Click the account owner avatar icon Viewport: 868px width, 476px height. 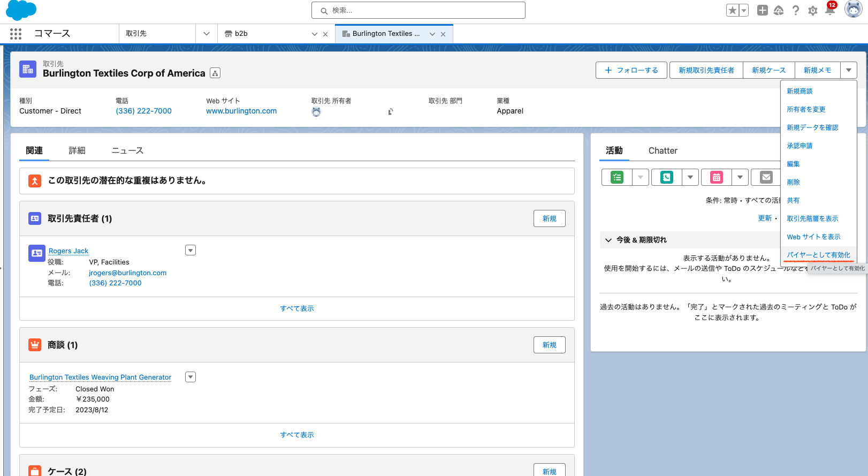(316, 112)
